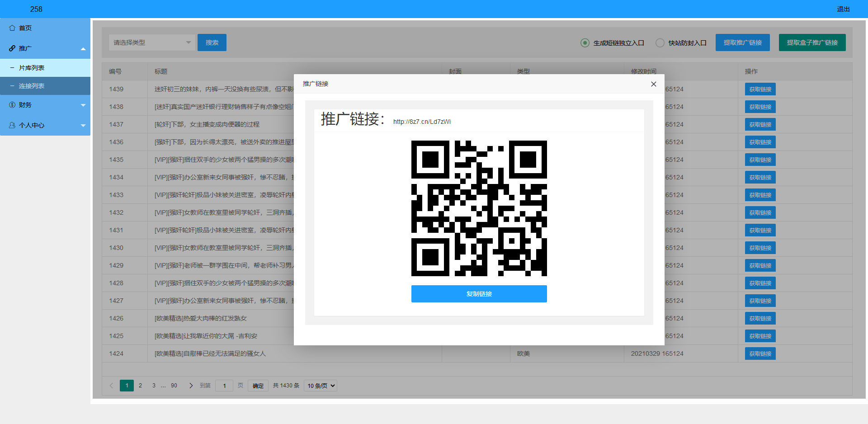Click the previous page arrow in pagination
This screenshot has width=868, height=424.
111,386
